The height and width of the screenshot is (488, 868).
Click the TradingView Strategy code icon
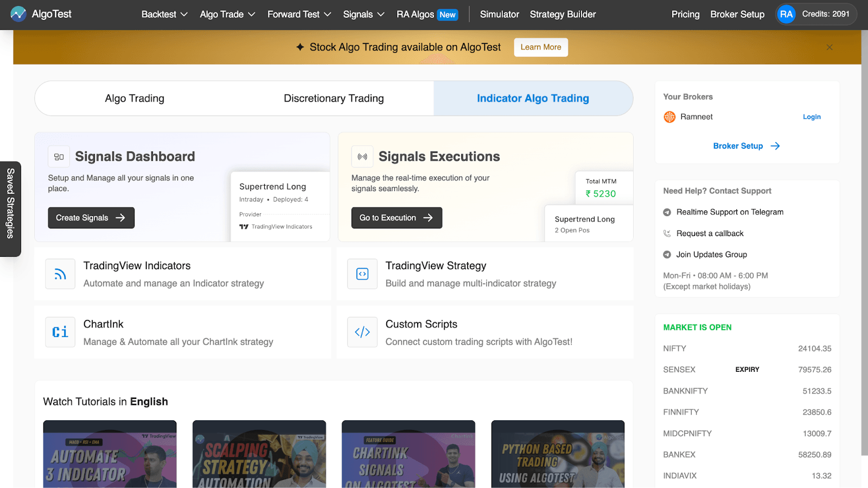click(362, 274)
